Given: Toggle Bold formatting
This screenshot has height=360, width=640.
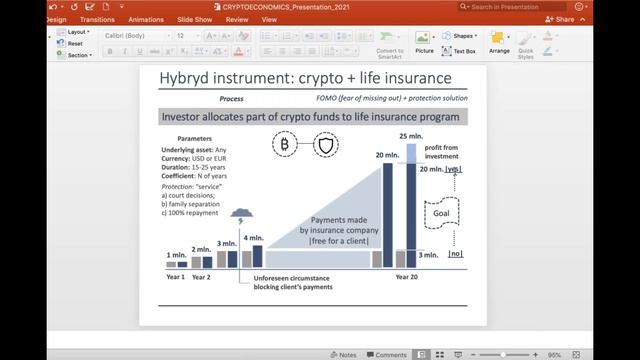Looking at the screenshot, I should point(110,51).
